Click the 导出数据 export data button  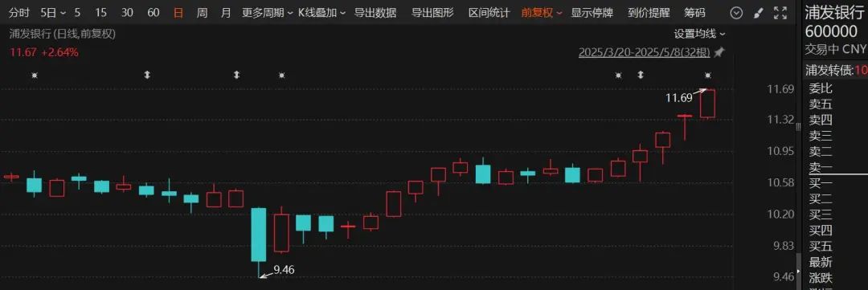click(x=375, y=12)
